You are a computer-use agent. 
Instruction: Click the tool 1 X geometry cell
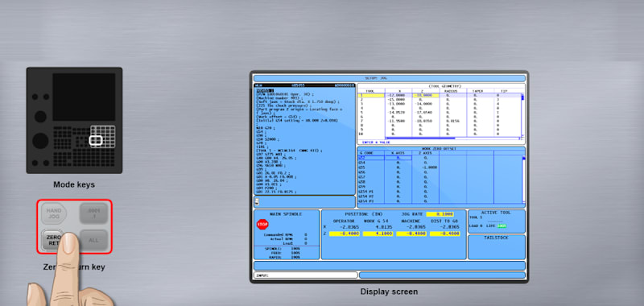[x=398, y=95]
